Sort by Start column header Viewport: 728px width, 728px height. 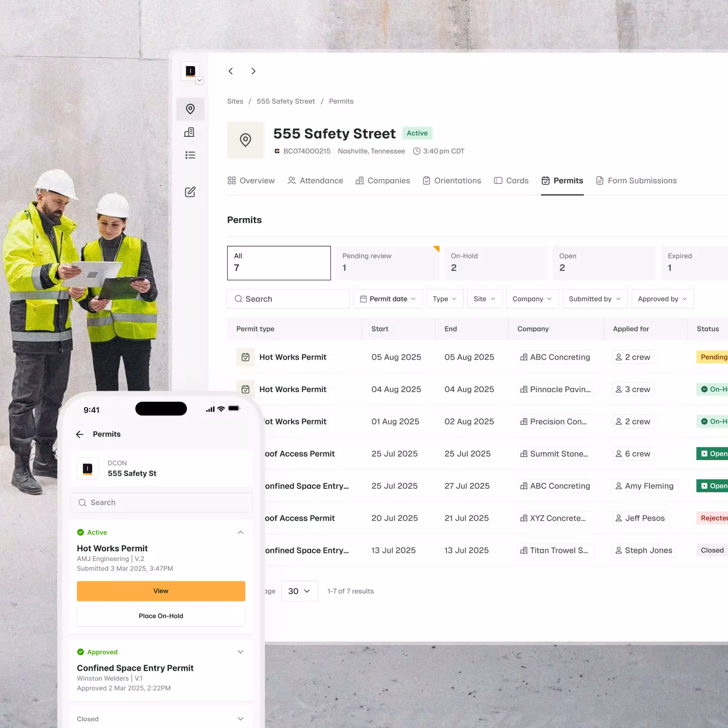point(380,329)
